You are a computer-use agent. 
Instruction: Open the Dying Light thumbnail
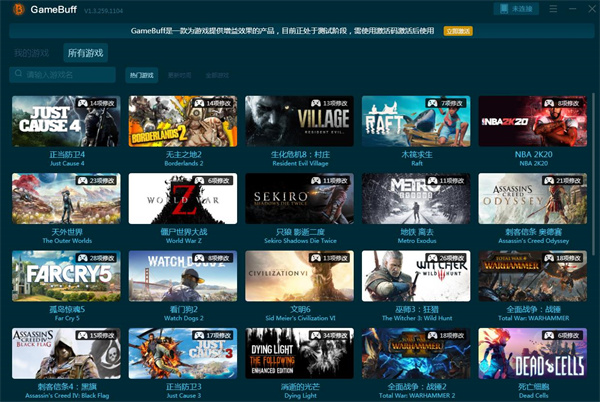point(299,353)
